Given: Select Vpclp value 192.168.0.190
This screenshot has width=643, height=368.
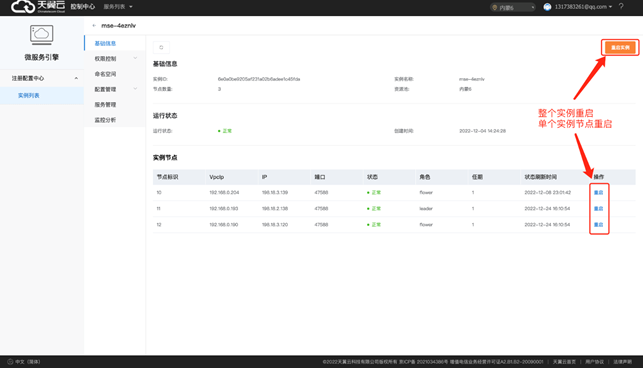Looking at the screenshot, I should click(224, 224).
